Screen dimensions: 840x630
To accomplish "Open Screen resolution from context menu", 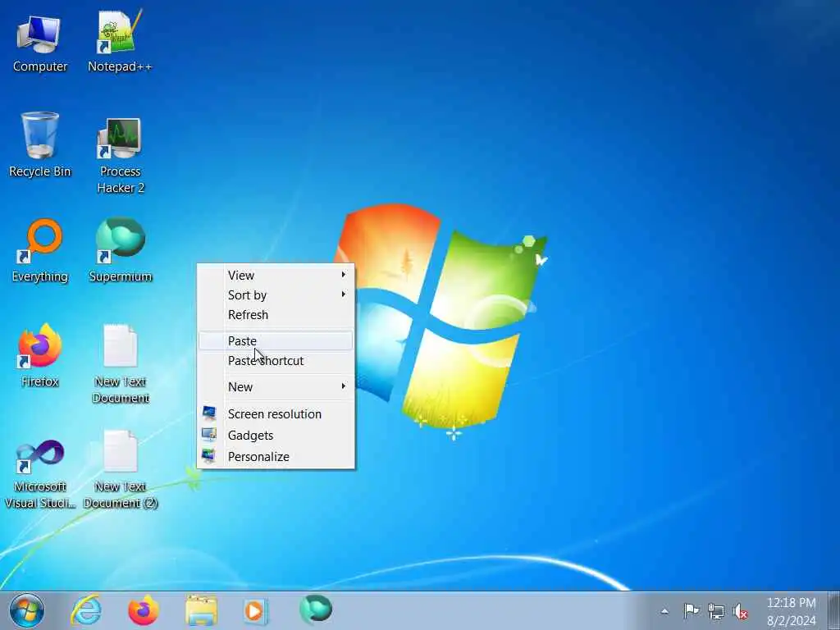I will pos(276,414).
